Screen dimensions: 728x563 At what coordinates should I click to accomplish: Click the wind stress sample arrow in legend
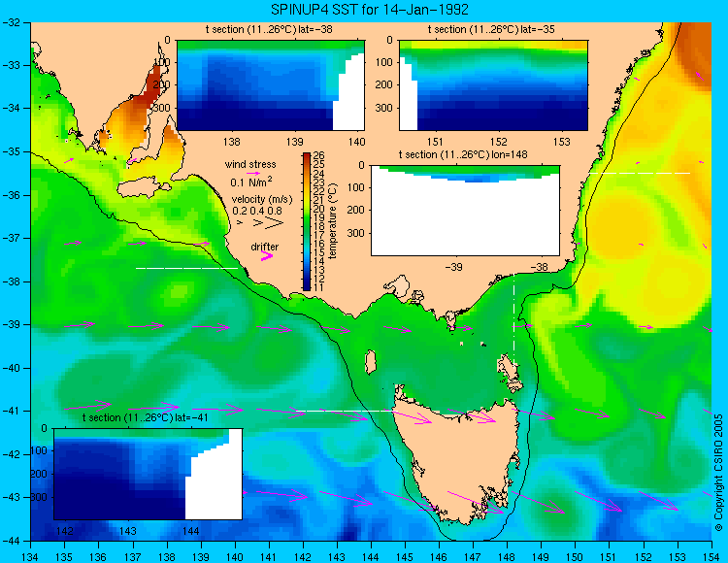tap(253, 173)
